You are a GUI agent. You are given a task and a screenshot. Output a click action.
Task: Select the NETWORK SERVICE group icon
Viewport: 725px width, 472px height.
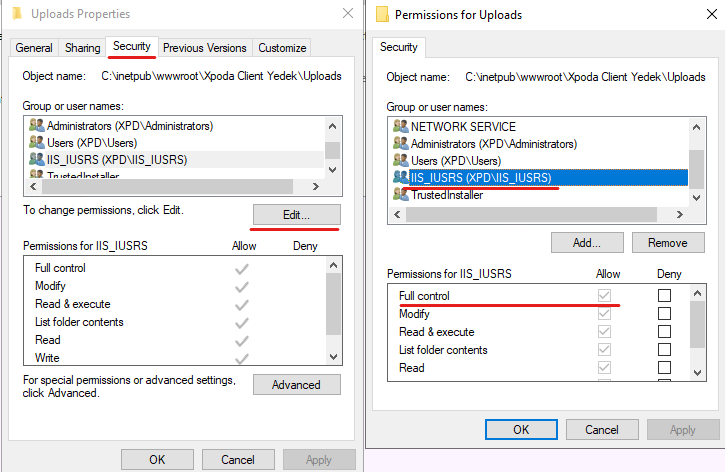pos(400,126)
